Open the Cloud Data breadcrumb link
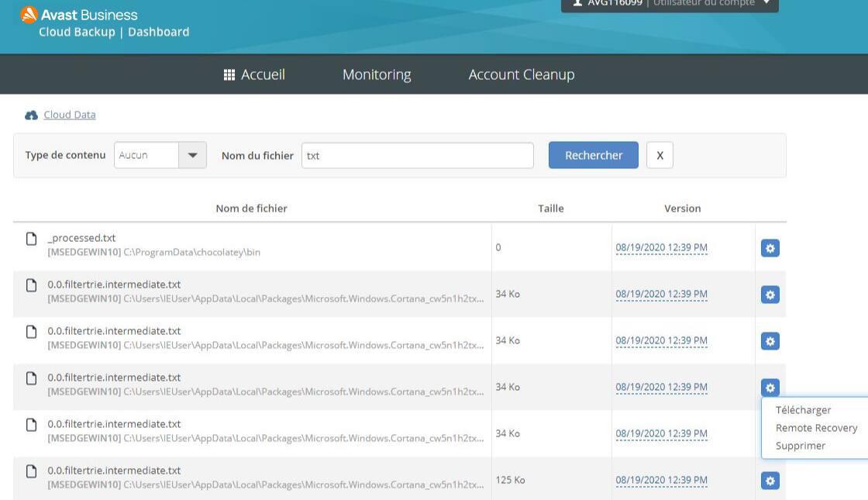868x500 pixels. click(x=70, y=115)
